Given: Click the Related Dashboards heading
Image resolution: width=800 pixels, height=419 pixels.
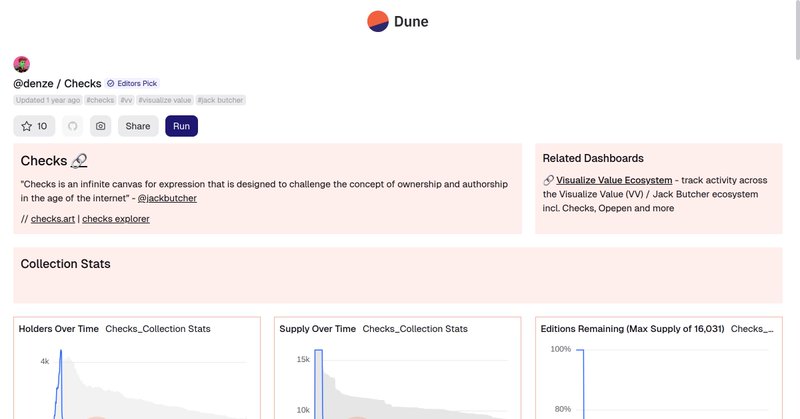Looking at the screenshot, I should 593,158.
